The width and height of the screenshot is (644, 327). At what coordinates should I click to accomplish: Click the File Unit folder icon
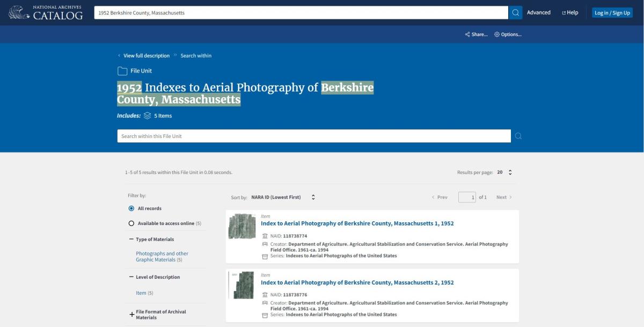click(122, 71)
